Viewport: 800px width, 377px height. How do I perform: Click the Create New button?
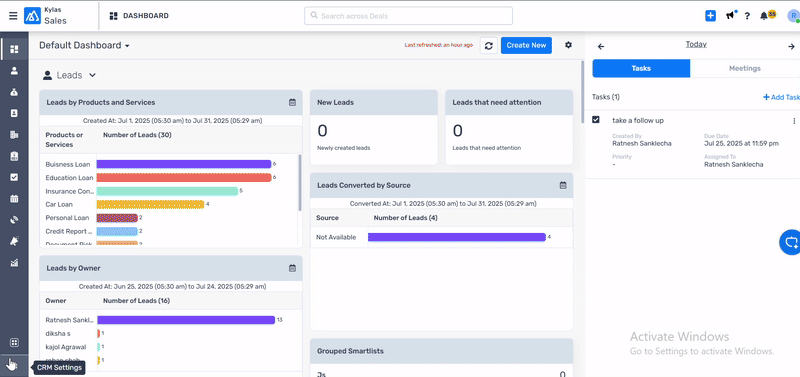526,45
